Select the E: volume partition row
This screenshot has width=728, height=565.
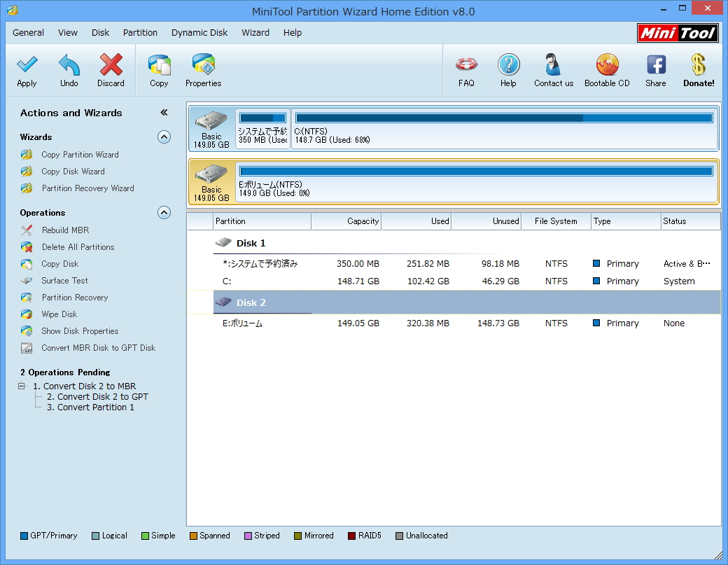(467, 323)
